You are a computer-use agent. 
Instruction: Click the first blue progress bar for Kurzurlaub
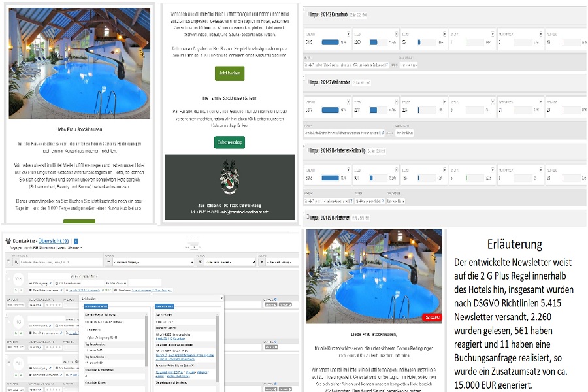point(330,42)
